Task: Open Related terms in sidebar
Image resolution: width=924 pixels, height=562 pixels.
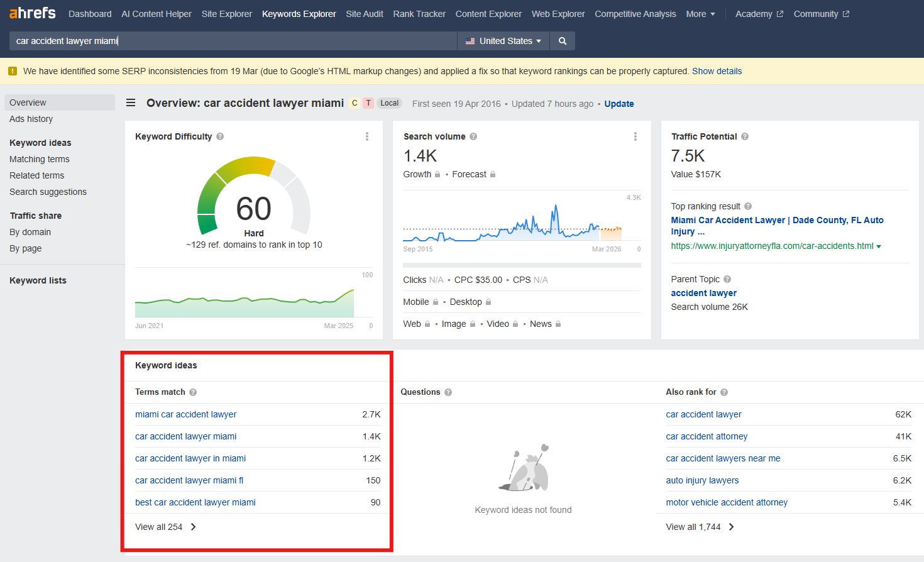Action: (37, 175)
